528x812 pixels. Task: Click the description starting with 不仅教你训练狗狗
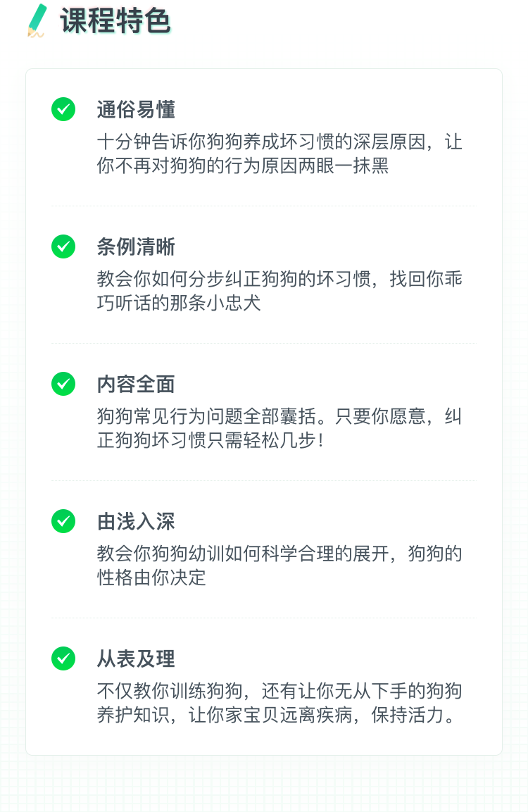(279, 703)
